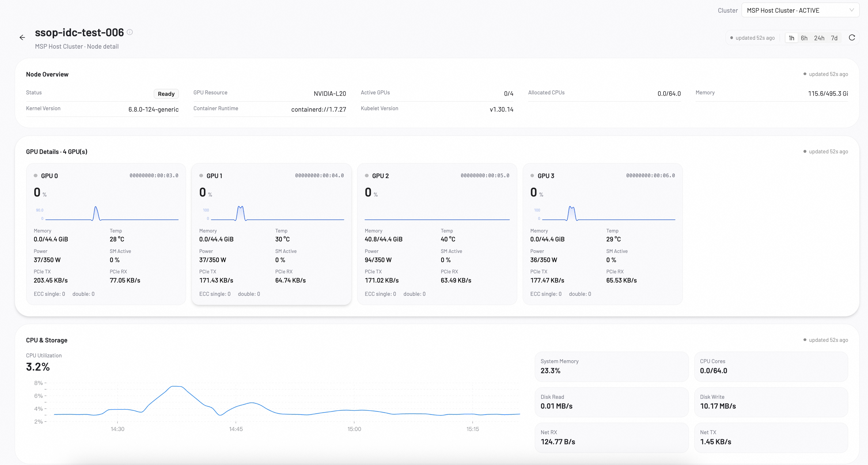
Task: Open the GPU 1 card title
Action: click(x=214, y=176)
